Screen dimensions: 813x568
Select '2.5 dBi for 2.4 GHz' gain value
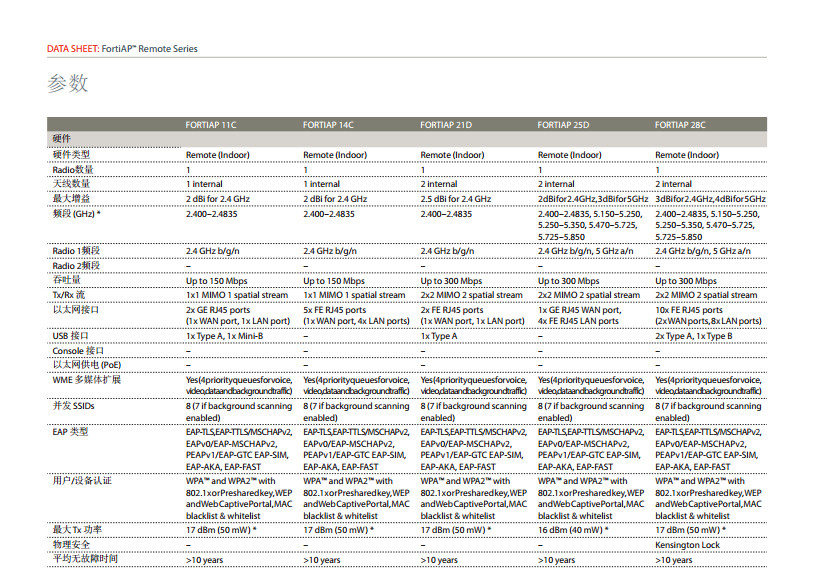click(x=456, y=199)
